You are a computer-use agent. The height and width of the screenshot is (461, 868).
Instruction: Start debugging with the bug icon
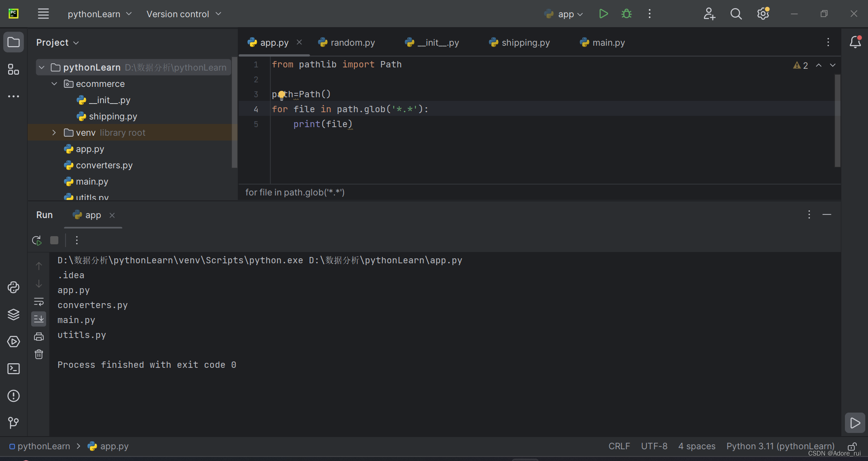click(626, 14)
